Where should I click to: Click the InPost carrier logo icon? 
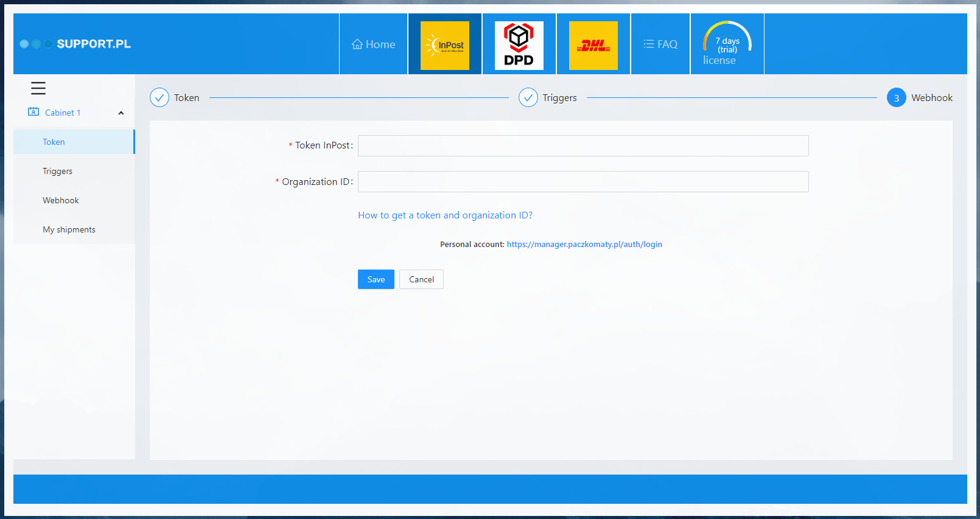(x=444, y=45)
